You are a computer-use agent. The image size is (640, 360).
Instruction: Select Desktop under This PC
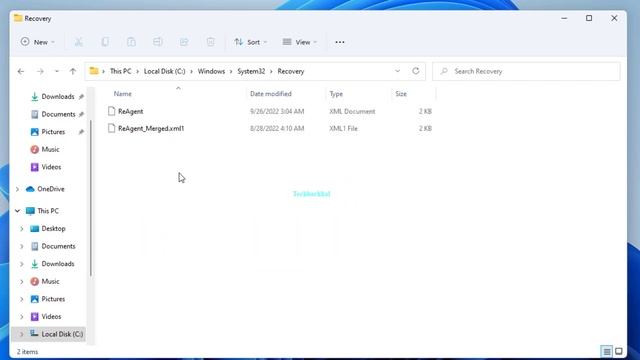[x=53, y=229]
